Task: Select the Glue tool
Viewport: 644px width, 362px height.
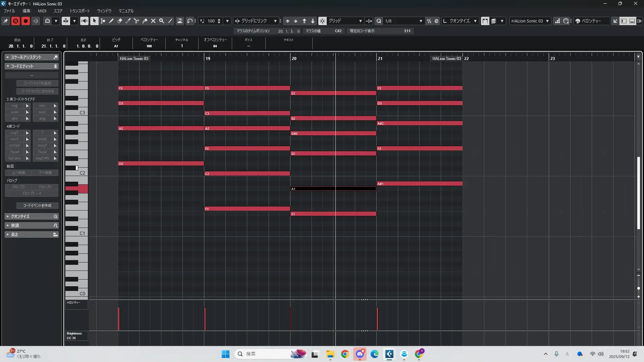Action: 145,21
